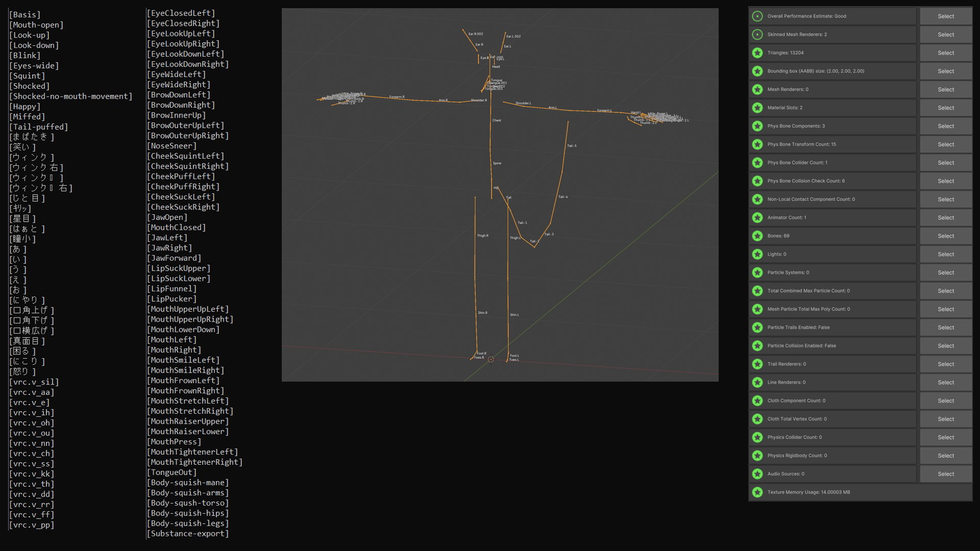Image resolution: width=980 pixels, height=551 pixels.
Task: Click the Head bone label in viewport
Action: (x=496, y=67)
